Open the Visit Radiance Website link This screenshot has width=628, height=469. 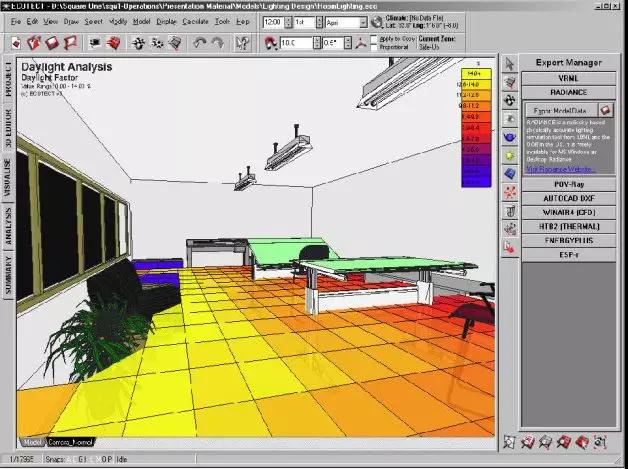tap(560, 169)
